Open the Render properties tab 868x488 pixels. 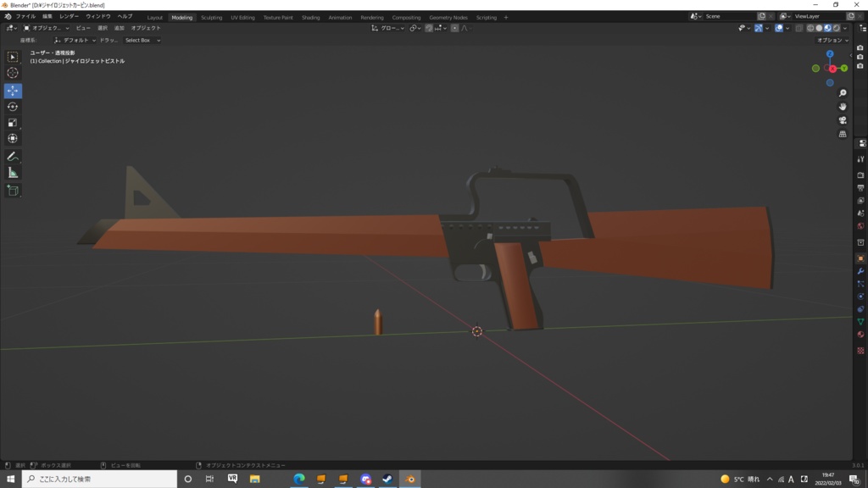[x=860, y=175]
